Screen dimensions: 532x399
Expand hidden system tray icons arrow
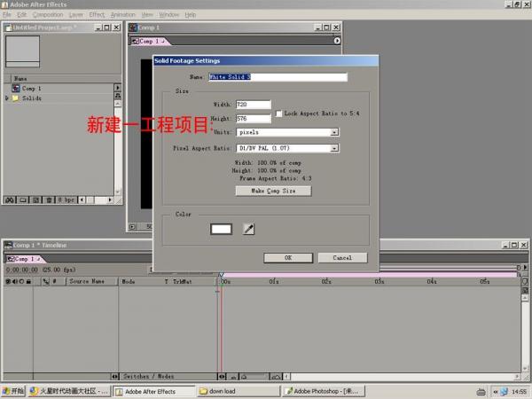496,392
